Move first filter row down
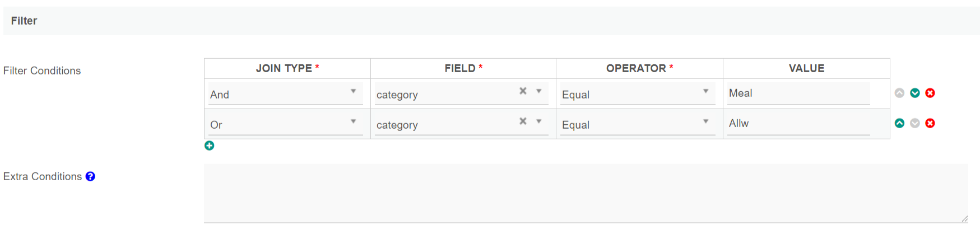Image resolution: width=980 pixels, height=230 pixels. tap(914, 93)
